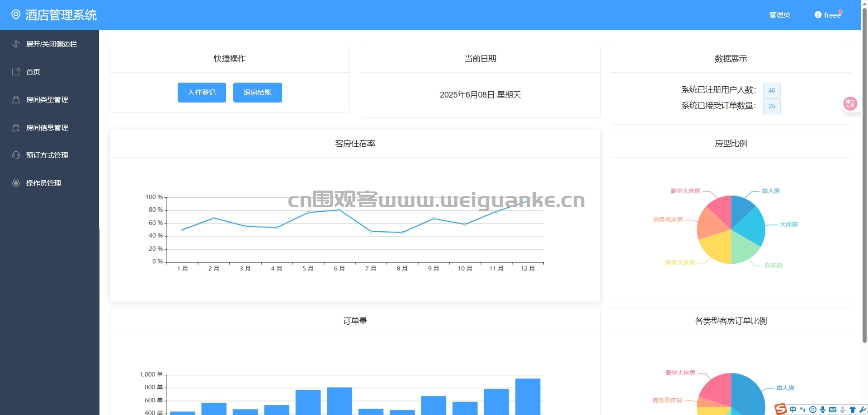Click the registered users count badge 46
This screenshot has width=868, height=415.
pos(772,90)
